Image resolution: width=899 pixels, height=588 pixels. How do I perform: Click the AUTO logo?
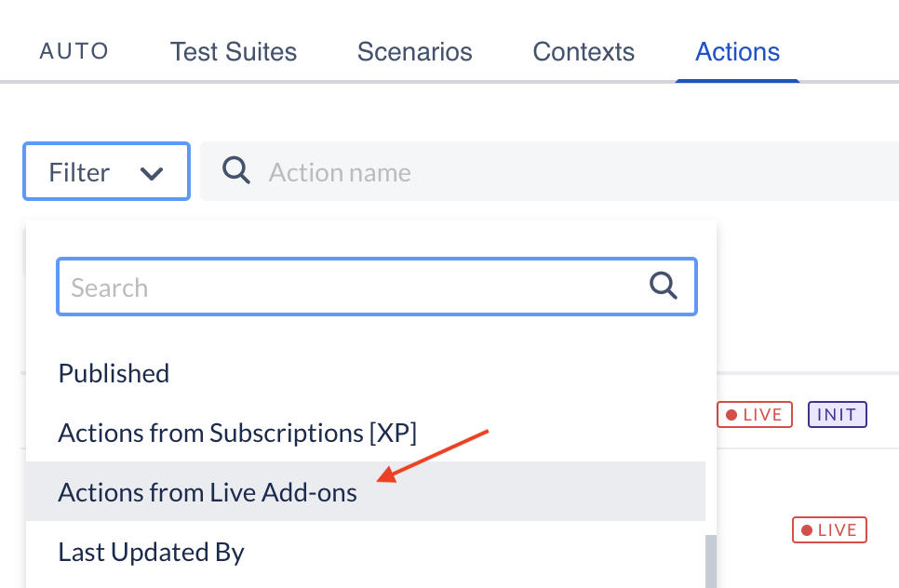(x=74, y=51)
